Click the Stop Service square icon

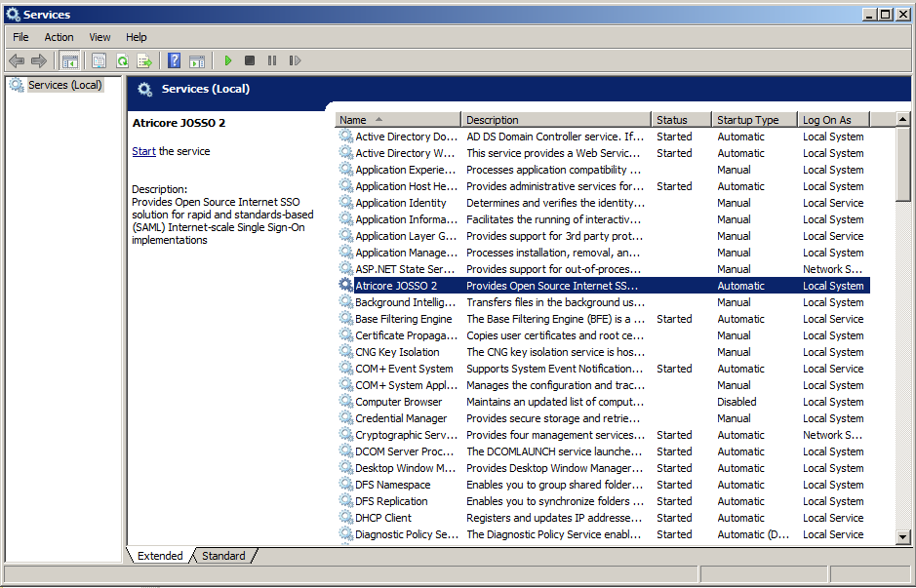(x=250, y=60)
